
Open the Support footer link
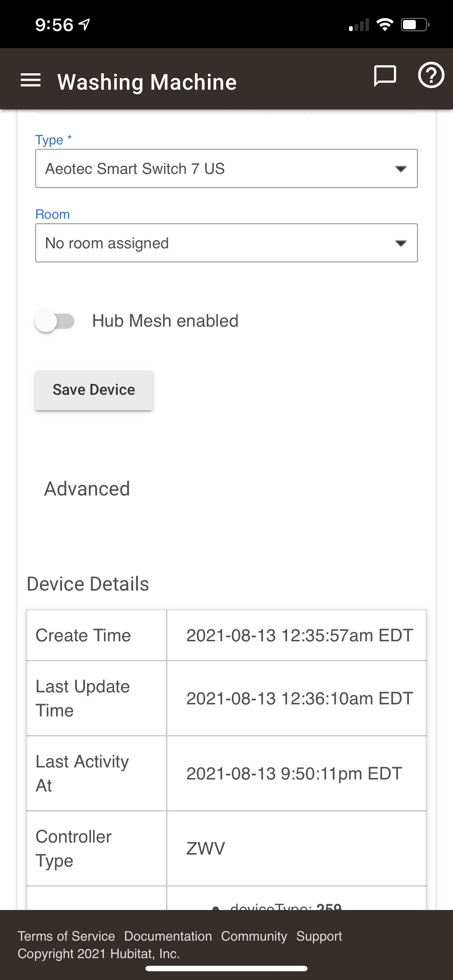[319, 936]
